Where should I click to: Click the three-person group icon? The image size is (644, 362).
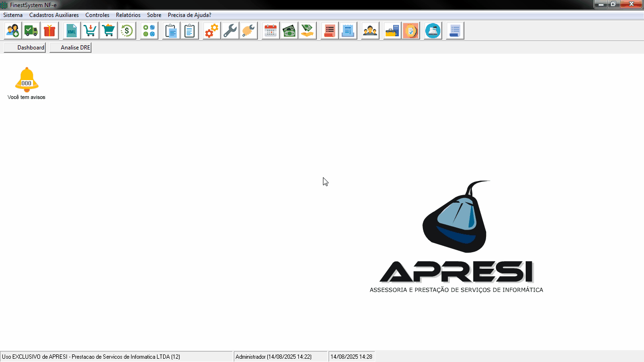point(370,31)
